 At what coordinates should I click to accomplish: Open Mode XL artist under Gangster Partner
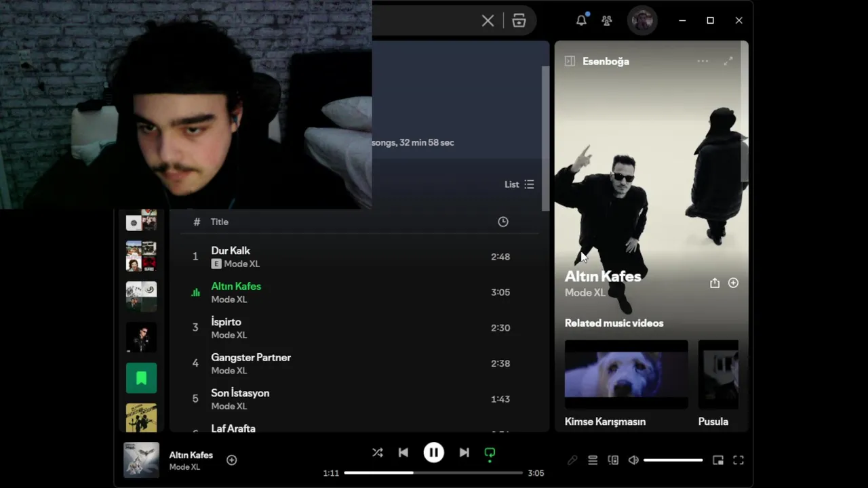pyautogui.click(x=229, y=371)
